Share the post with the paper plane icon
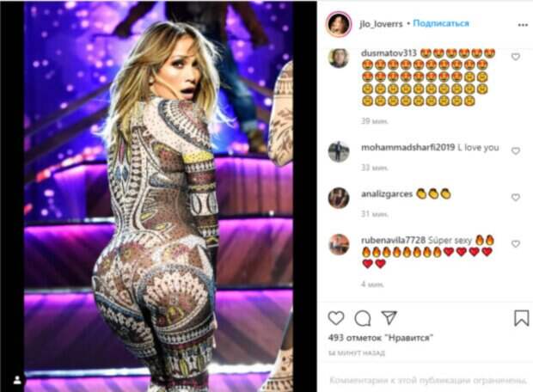The width and height of the screenshot is (533, 392). (389, 317)
